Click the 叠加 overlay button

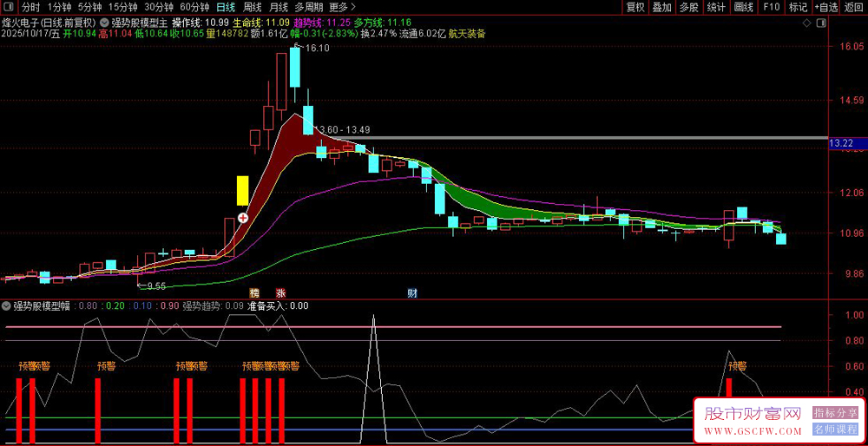click(x=662, y=7)
